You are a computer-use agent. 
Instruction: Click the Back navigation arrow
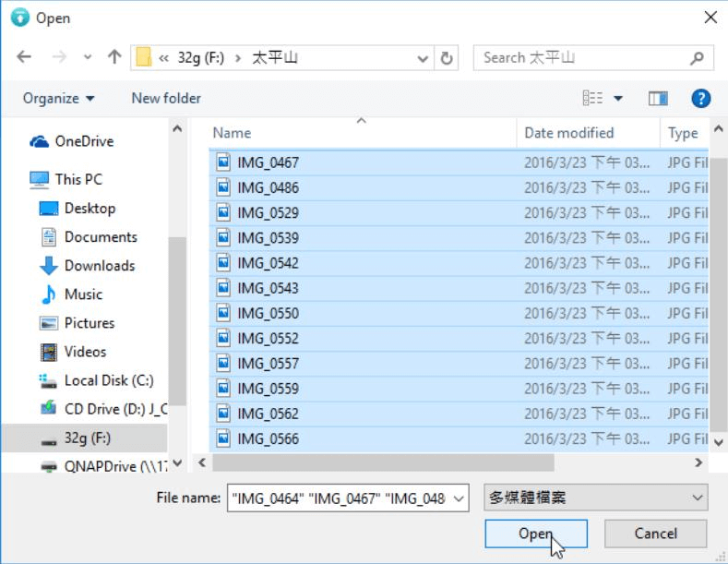point(24,57)
